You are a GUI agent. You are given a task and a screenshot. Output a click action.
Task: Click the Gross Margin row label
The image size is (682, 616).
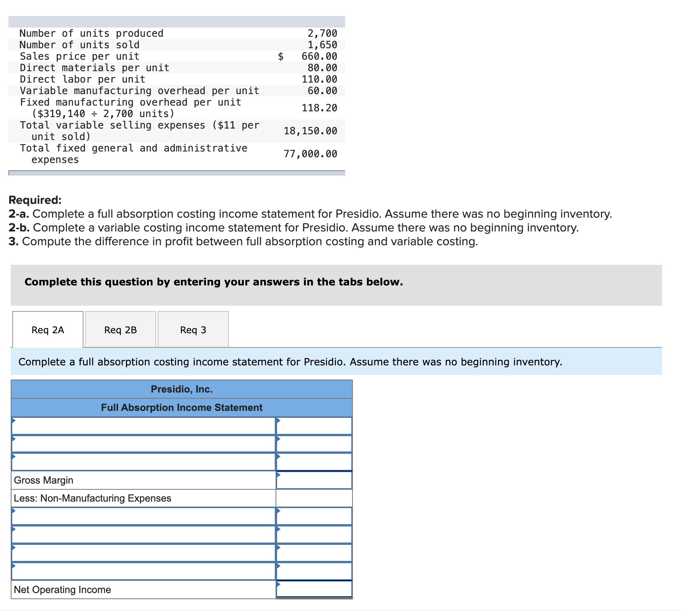(x=43, y=480)
